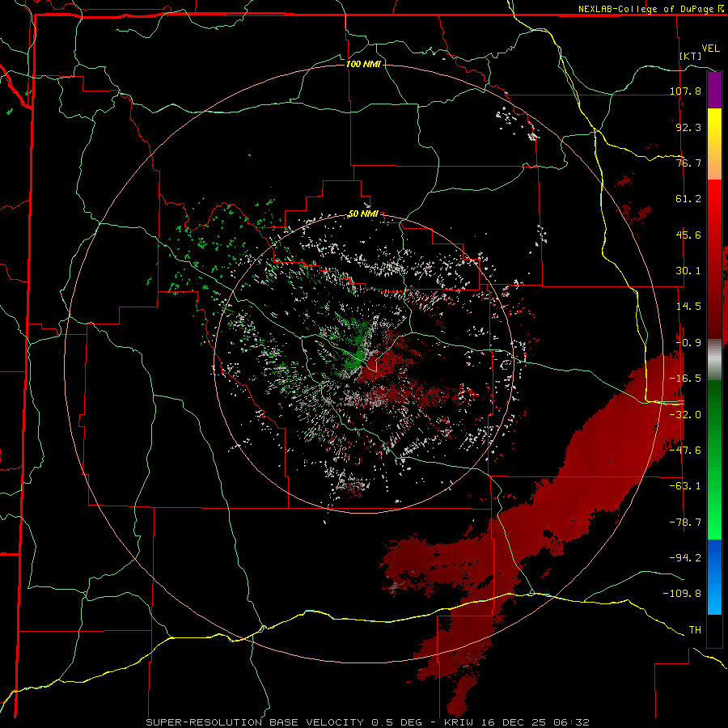Click the -47.6 velocity scale value
This screenshot has height=728, width=728.
point(685,451)
